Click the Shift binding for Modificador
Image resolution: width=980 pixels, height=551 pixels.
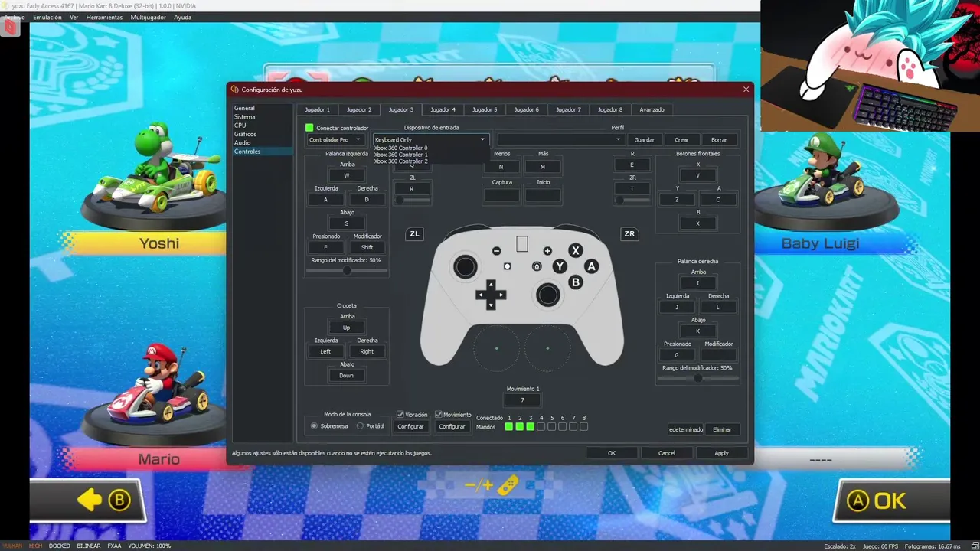pyautogui.click(x=367, y=247)
